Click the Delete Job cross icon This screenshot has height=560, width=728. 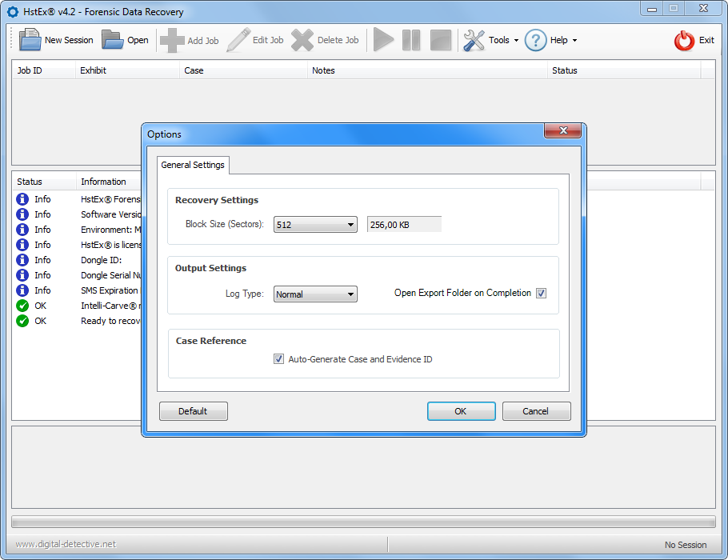[x=302, y=40]
